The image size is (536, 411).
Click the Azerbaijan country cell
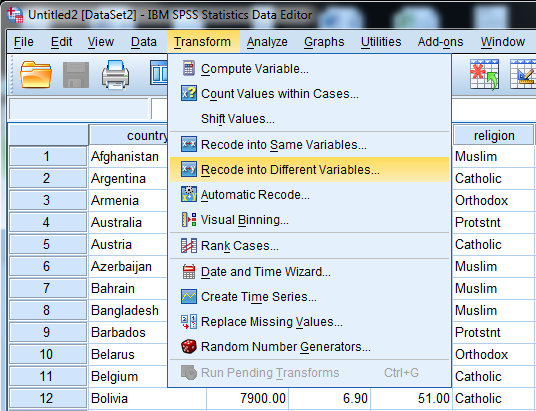pos(129,266)
